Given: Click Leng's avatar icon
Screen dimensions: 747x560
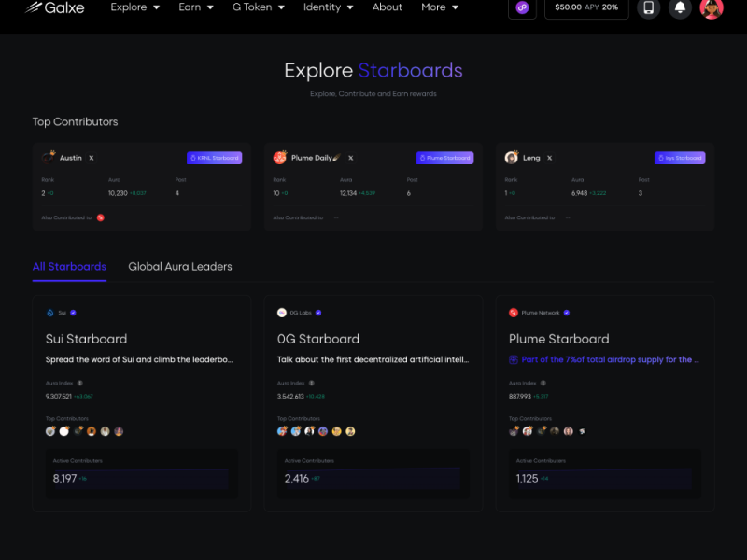Looking at the screenshot, I should coord(512,157).
